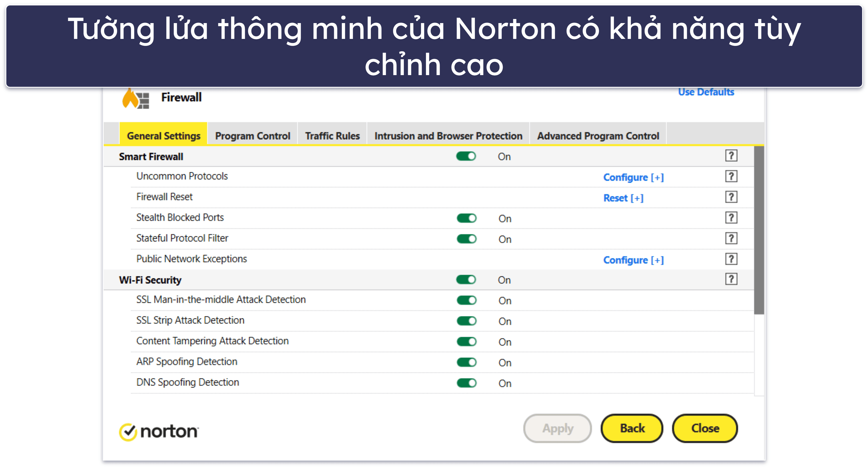Click the Firewall title text
This screenshot has width=868, height=468.
point(181,97)
